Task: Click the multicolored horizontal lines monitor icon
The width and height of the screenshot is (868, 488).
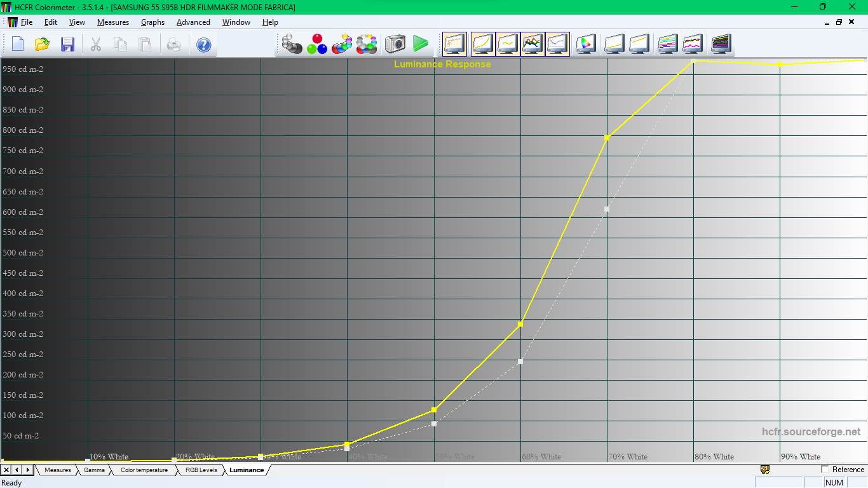Action: (667, 44)
